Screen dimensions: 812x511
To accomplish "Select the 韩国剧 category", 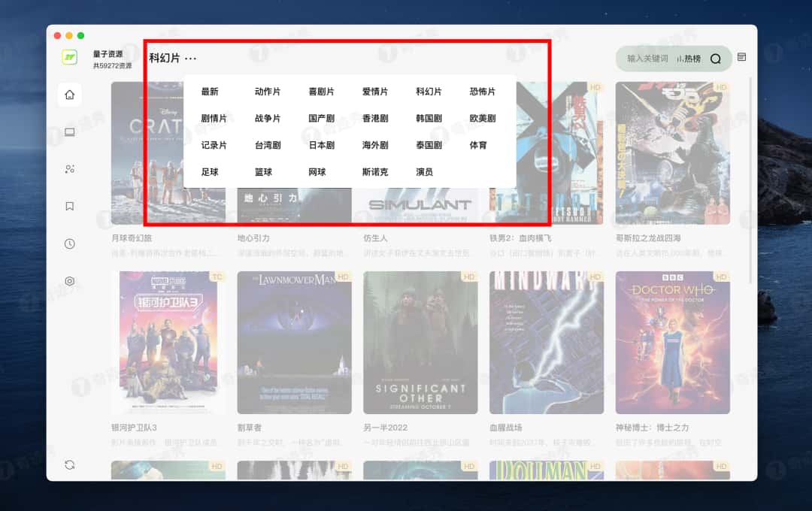I will point(429,119).
